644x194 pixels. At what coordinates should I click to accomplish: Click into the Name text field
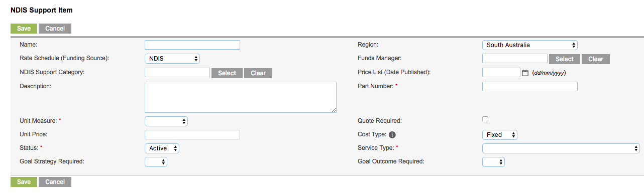tap(192, 45)
